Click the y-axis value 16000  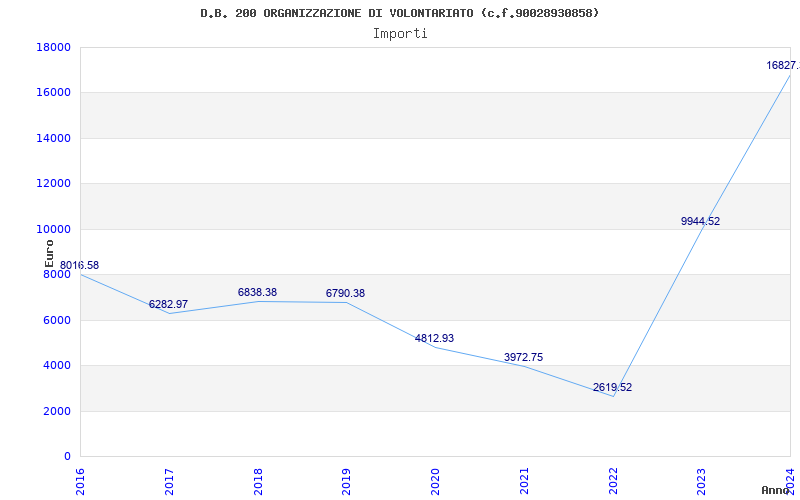pyautogui.click(x=54, y=93)
